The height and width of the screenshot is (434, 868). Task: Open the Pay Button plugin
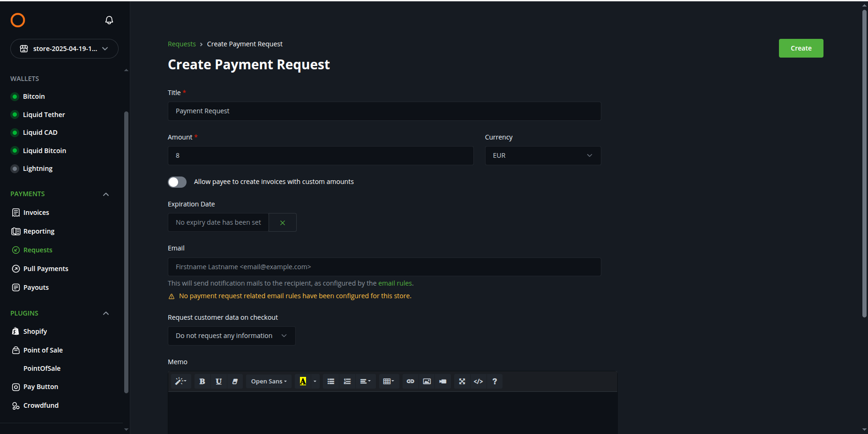[41, 387]
